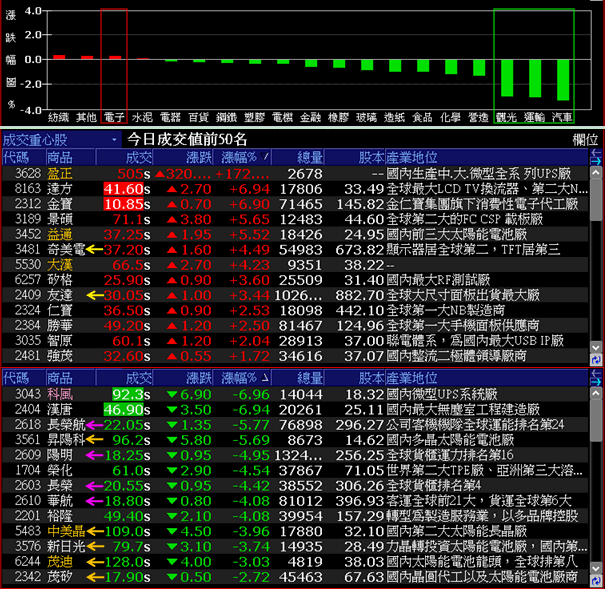Viewport: 605px width, 589px height.
Task: Click upper table 漲跌 column header
Action: pos(183,157)
